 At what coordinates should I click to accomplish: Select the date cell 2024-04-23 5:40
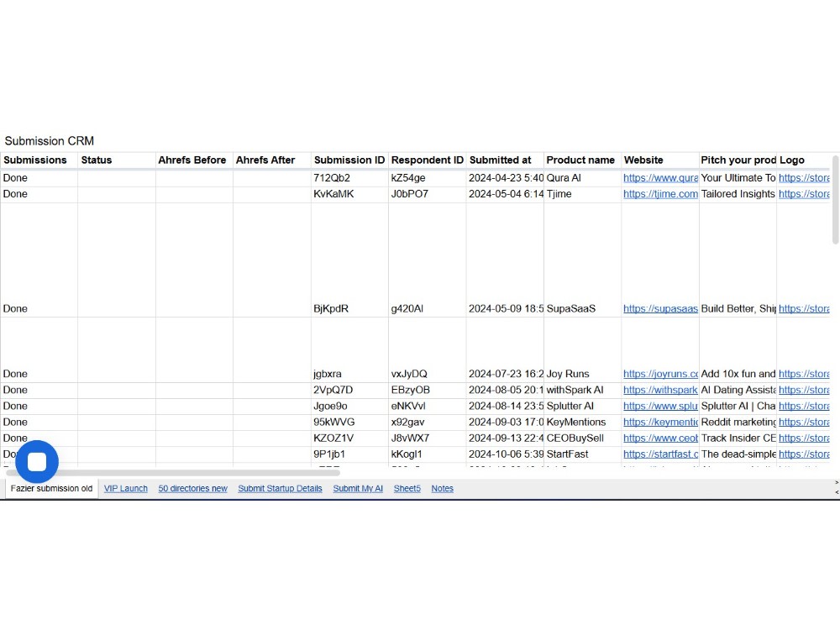pyautogui.click(x=505, y=178)
